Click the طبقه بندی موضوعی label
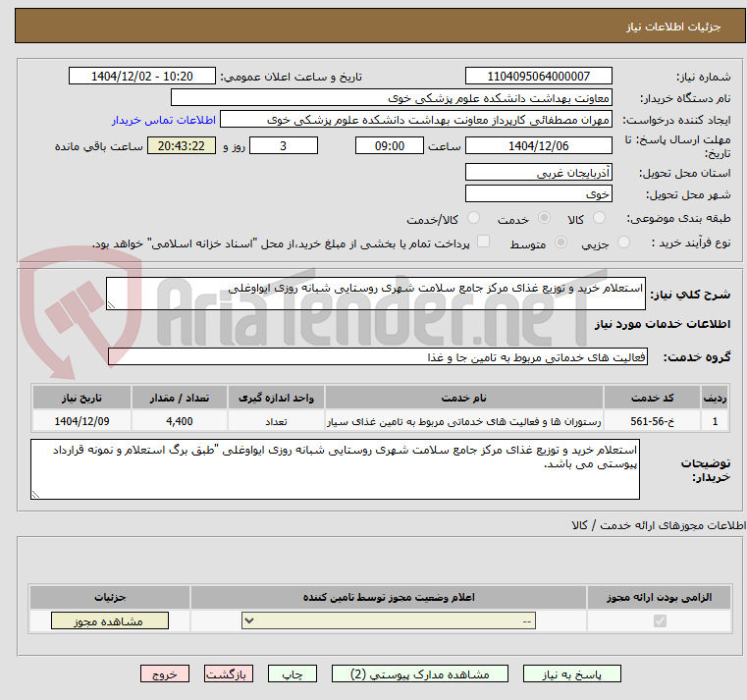Viewport: 747px width, 700px height. pos(678,218)
